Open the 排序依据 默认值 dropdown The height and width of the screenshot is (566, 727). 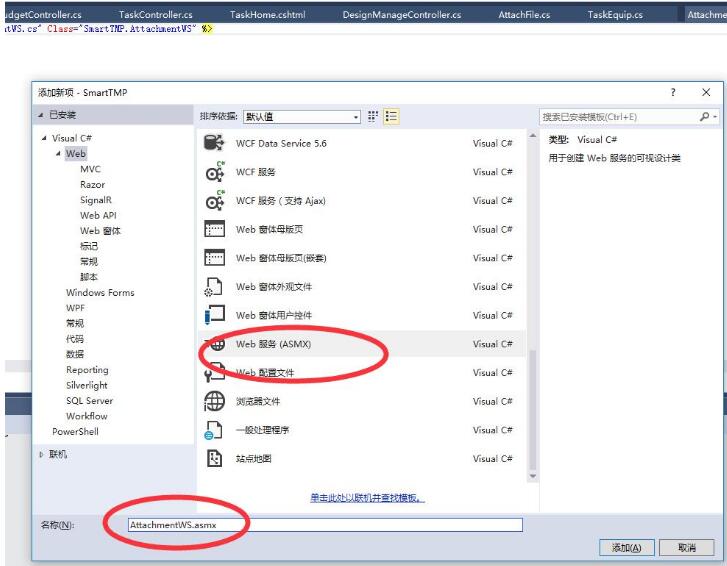302,117
